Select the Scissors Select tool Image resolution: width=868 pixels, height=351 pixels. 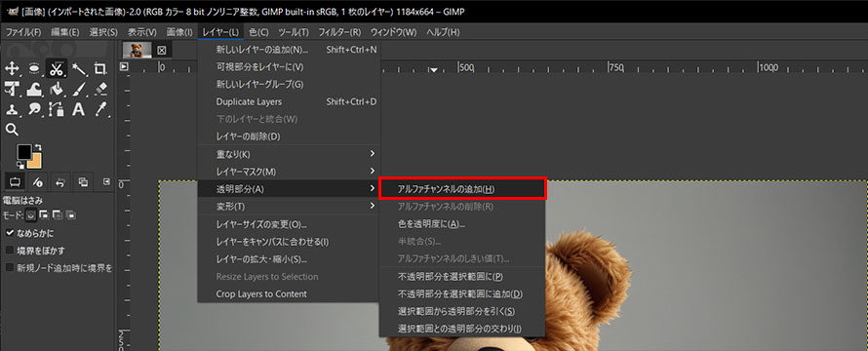click(x=56, y=69)
